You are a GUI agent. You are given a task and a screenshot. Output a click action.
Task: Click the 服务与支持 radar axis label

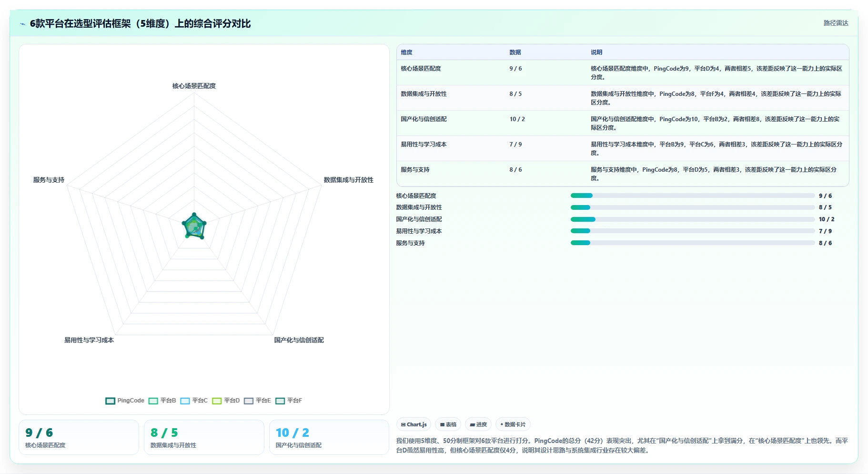click(49, 180)
